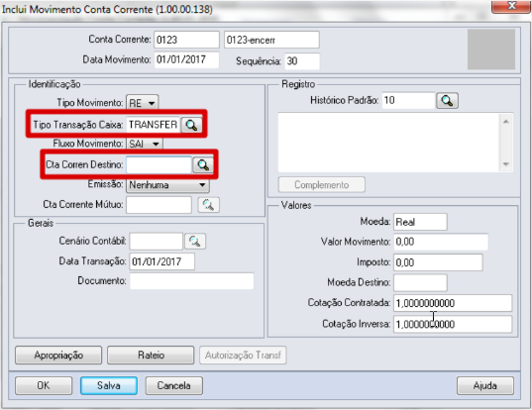Open lookup for Cta Corren Destino
Image resolution: width=532 pixels, height=410 pixels.
tap(203, 164)
